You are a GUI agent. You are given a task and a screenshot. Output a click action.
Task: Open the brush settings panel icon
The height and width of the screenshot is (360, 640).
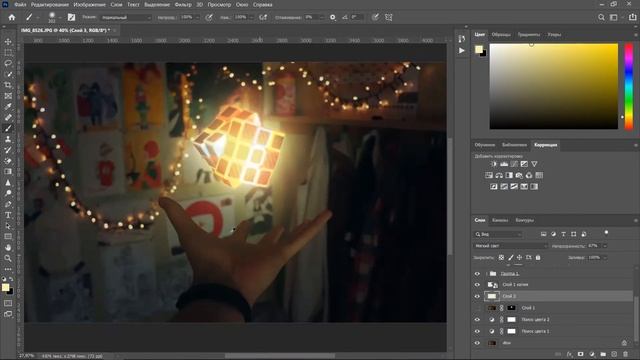(71, 17)
